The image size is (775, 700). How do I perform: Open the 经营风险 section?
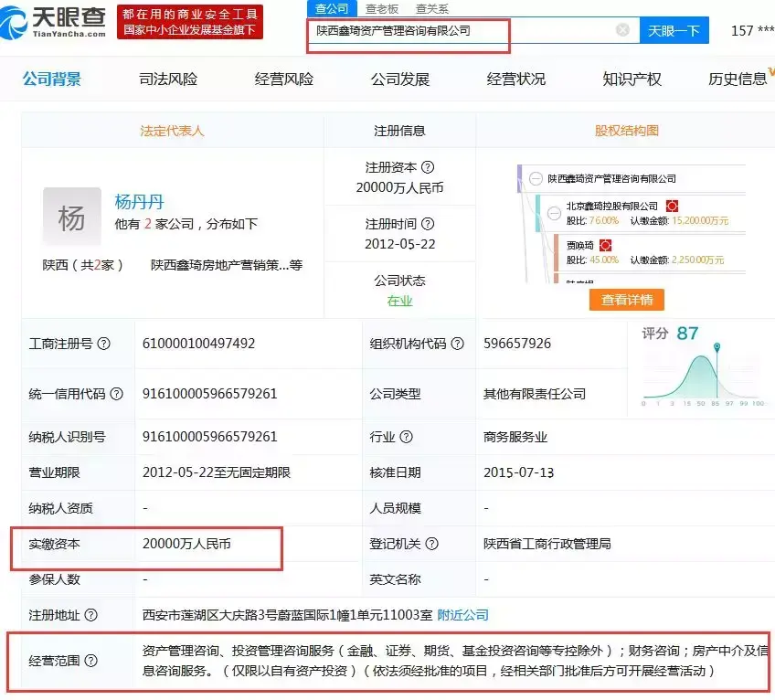[284, 80]
